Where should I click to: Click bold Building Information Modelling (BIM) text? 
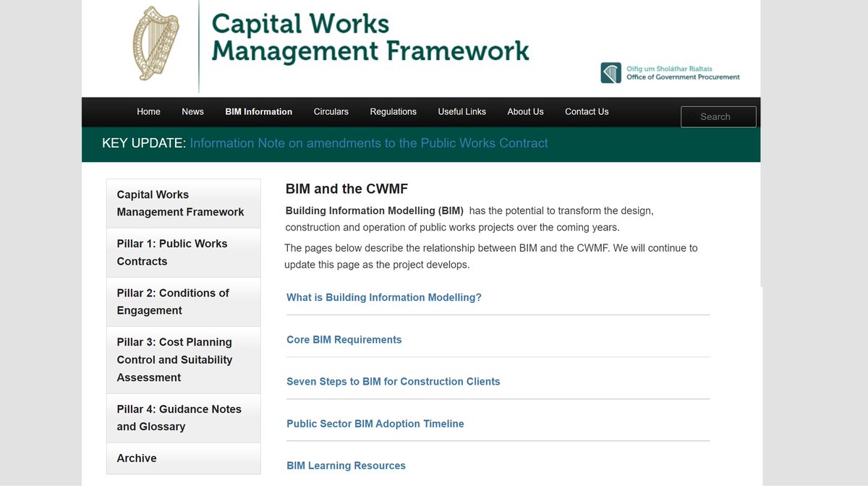pyautogui.click(x=375, y=211)
